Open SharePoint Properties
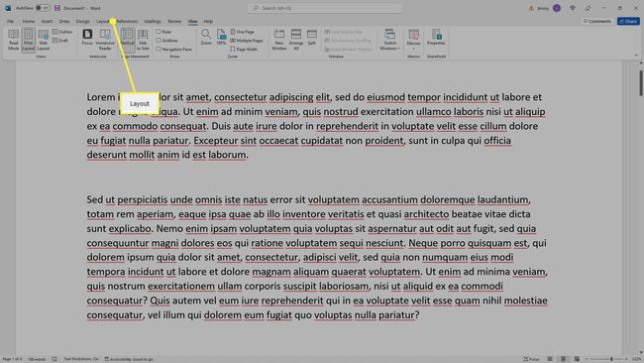 tap(436, 37)
